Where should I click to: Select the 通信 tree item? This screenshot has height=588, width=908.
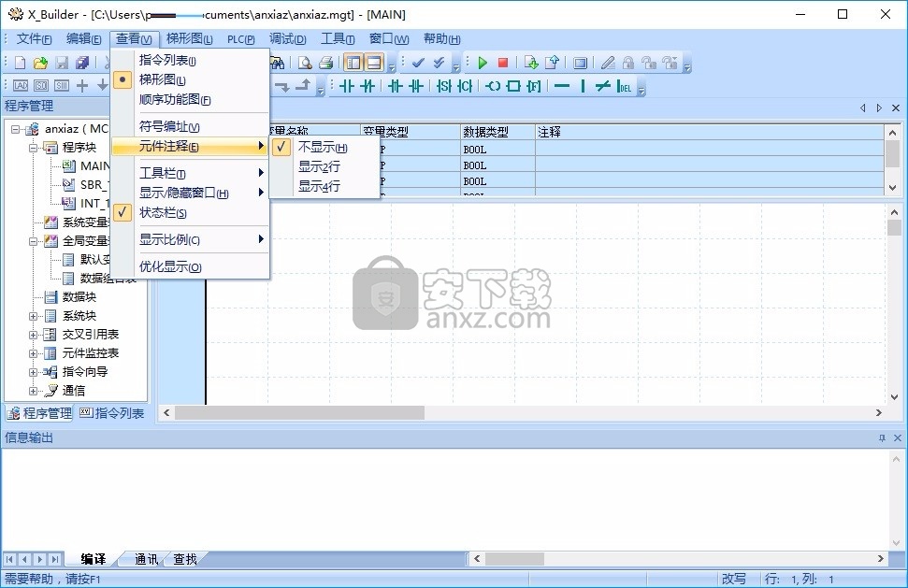pyautogui.click(x=74, y=391)
